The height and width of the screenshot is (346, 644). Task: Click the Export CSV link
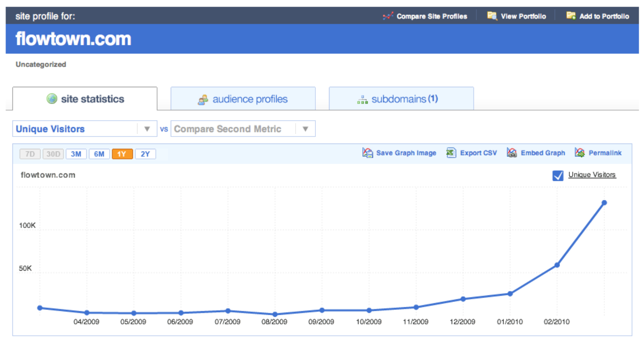479,153
